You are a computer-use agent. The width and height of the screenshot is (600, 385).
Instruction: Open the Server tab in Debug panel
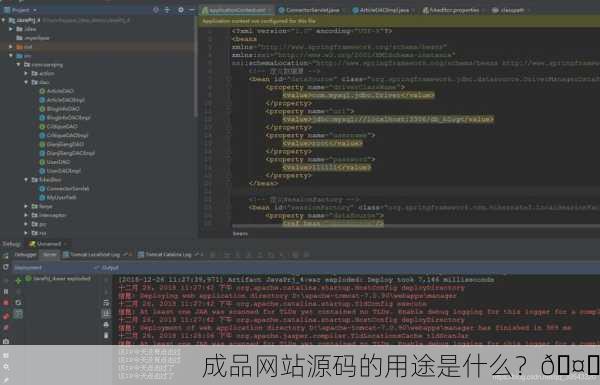tap(49, 254)
